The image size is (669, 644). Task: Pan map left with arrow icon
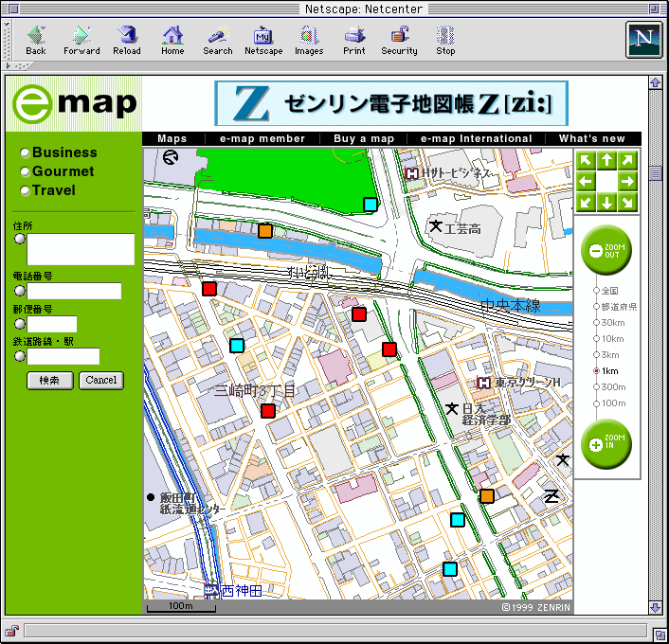pos(586,182)
